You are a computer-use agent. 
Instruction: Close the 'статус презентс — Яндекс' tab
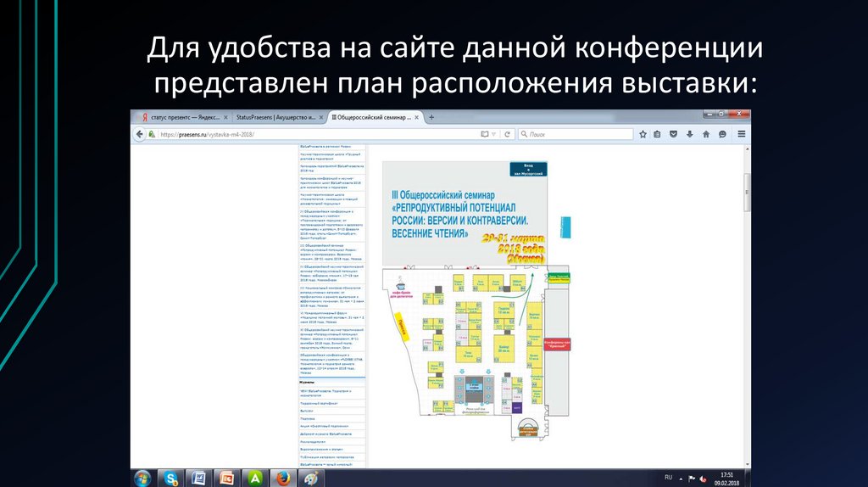225,117
